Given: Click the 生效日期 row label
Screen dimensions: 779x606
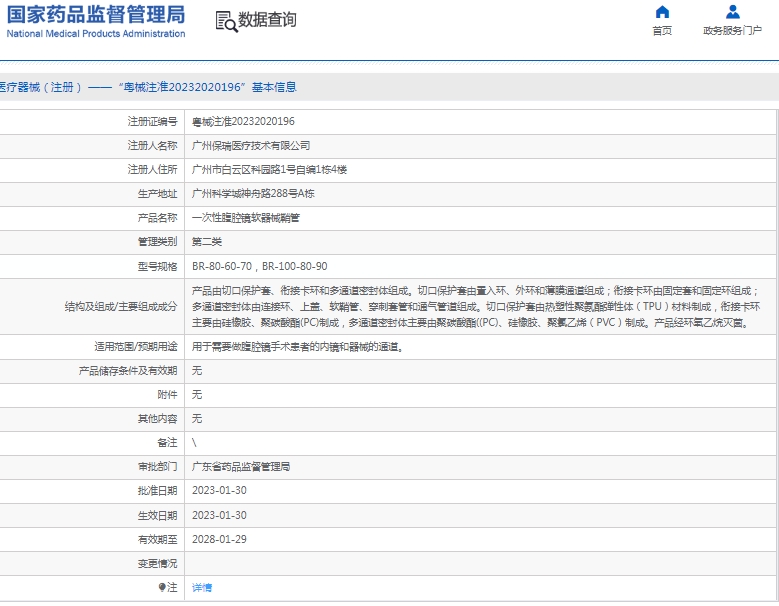Looking at the screenshot, I should click(157, 515).
